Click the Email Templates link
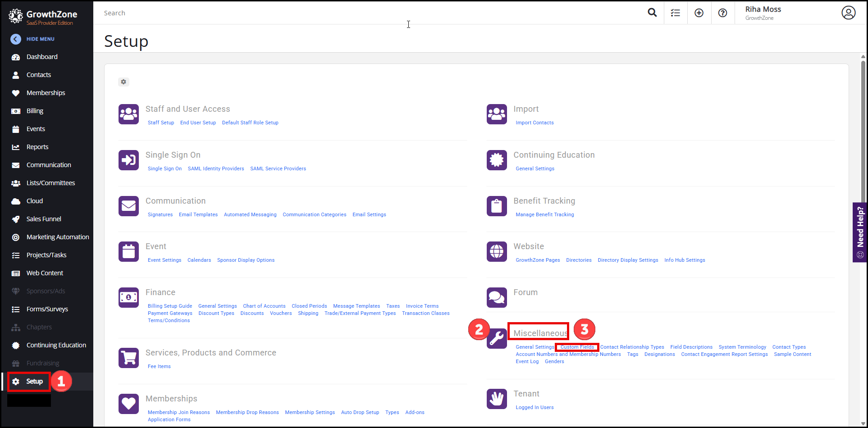 [x=198, y=214]
